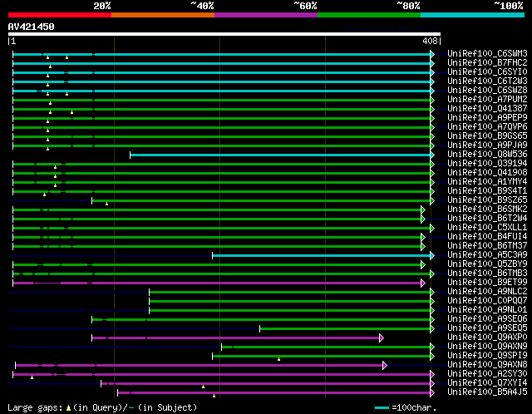Click arrowhead ending the UniRef100_B6SMK2 alignment

(423, 209)
